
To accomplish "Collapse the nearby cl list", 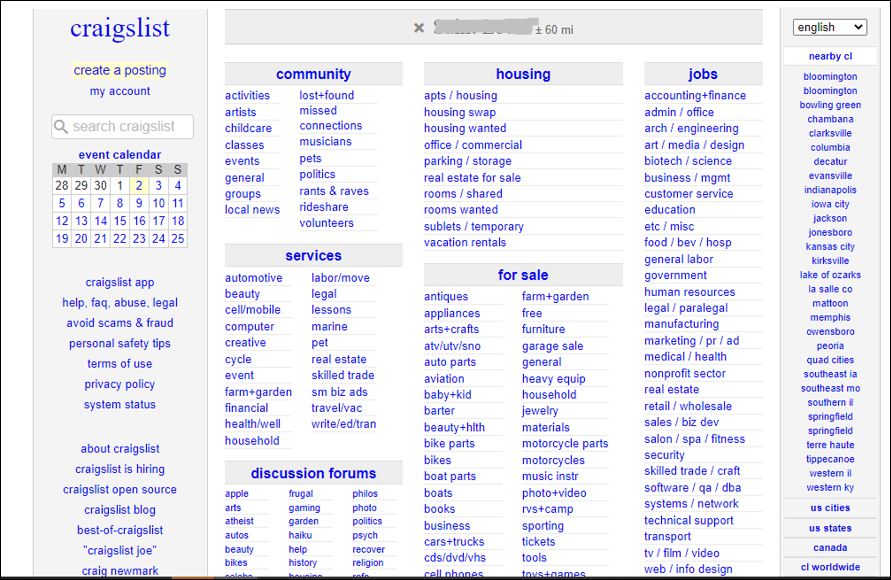I will coord(830,56).
